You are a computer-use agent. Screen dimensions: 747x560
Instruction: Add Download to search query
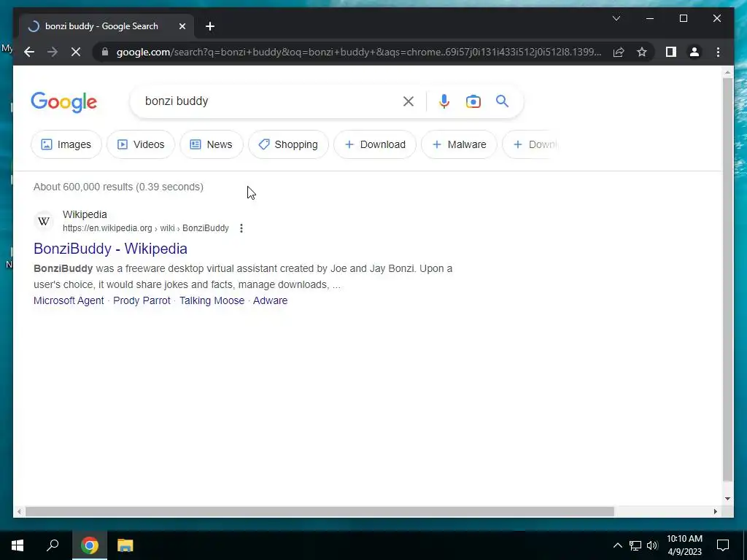(375, 144)
